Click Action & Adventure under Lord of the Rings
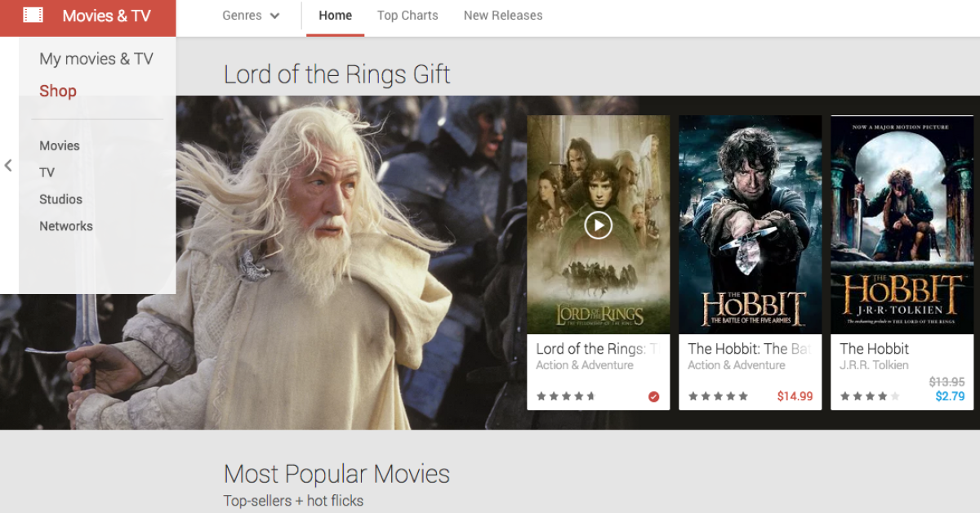The width and height of the screenshot is (980, 513). tap(585, 365)
